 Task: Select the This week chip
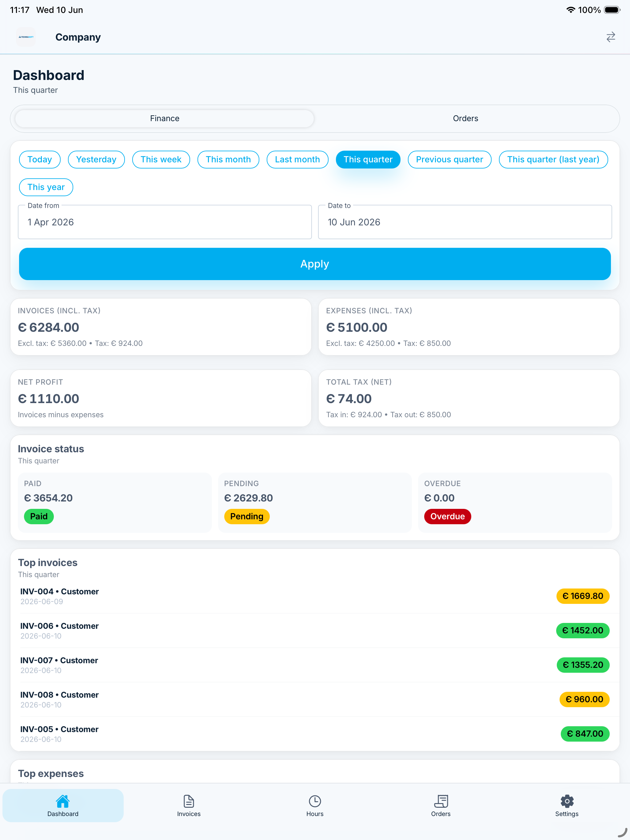click(x=161, y=160)
